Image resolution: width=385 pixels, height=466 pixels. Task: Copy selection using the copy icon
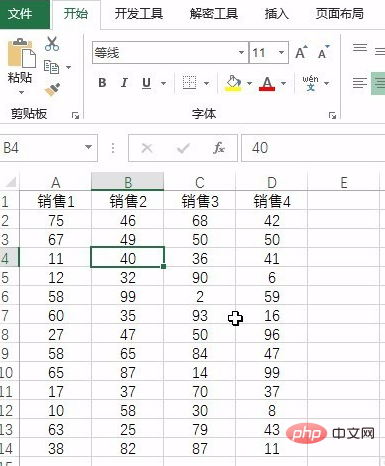[x=52, y=67]
